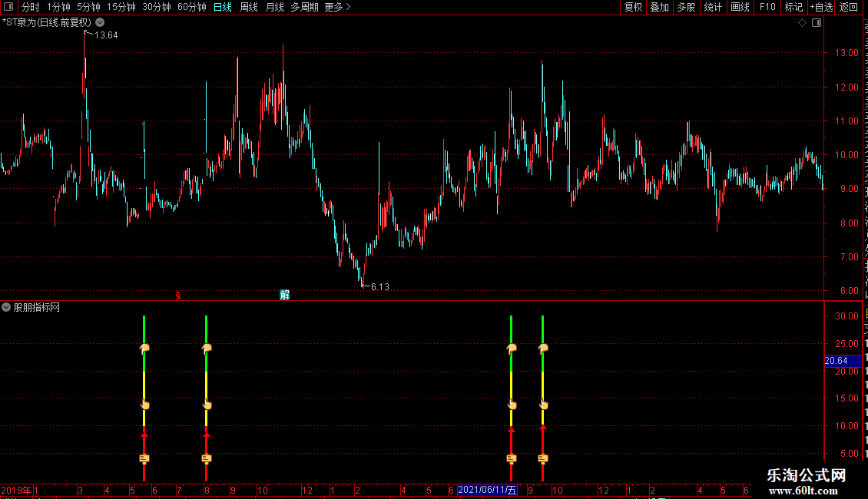This screenshot has height=499, width=868.
Task: Collapse the 股朋指标网 indicator panel
Action: pyautogui.click(x=6, y=307)
